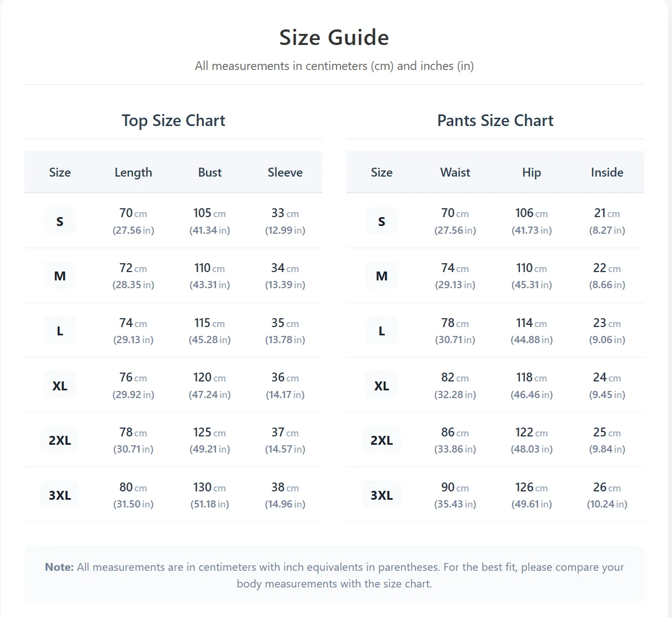
Task: Click the 118 cm hip value for XL
Action: pos(531,378)
